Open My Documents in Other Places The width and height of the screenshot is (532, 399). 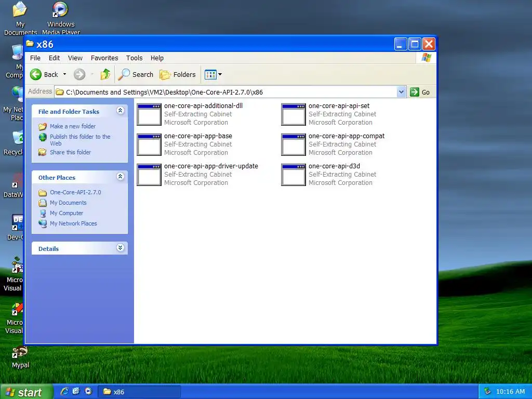(x=68, y=203)
